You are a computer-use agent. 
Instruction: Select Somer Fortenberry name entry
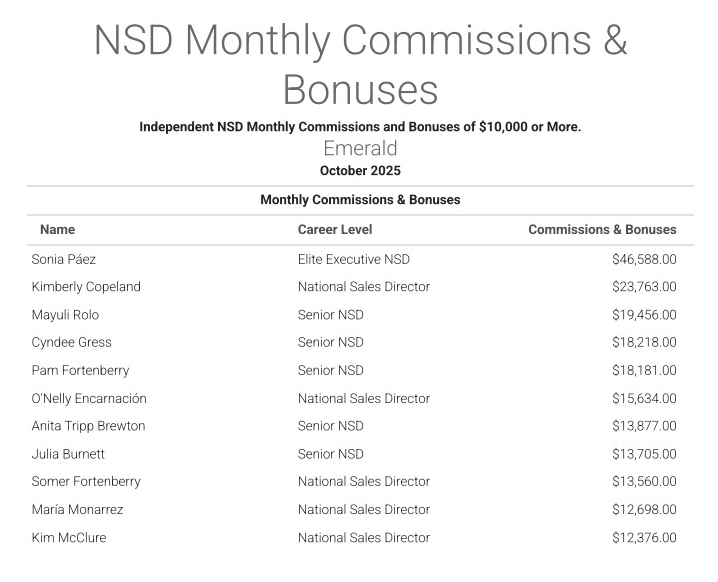pyautogui.click(x=86, y=482)
